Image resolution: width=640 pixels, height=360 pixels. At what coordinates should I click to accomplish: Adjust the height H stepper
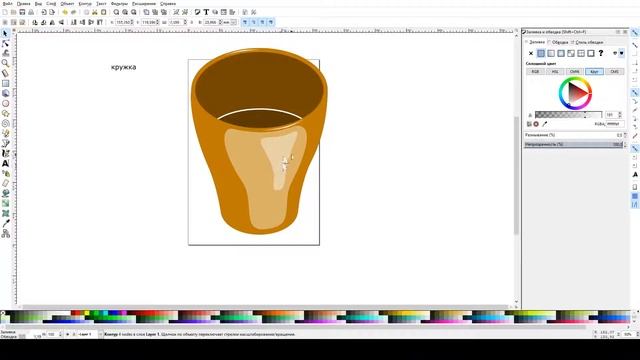[x=220, y=22]
